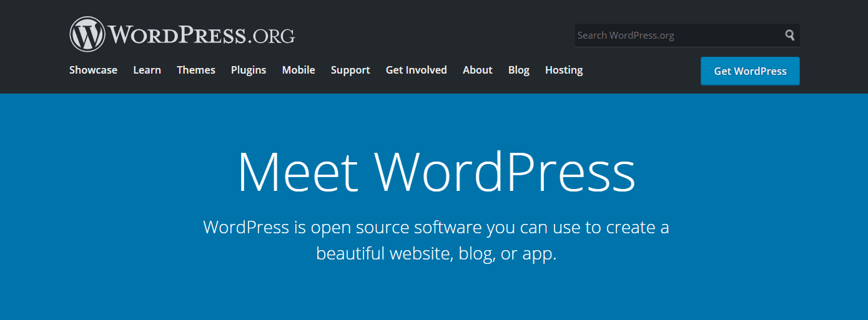Open the Plugins directory link

(249, 70)
